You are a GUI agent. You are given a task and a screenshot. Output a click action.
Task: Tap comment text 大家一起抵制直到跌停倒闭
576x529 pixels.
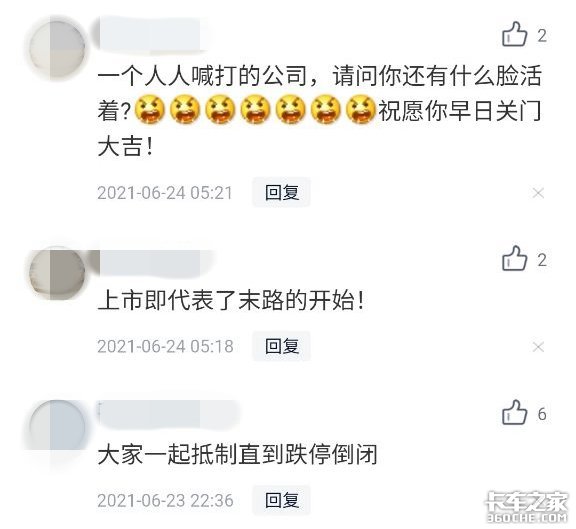[238, 454]
